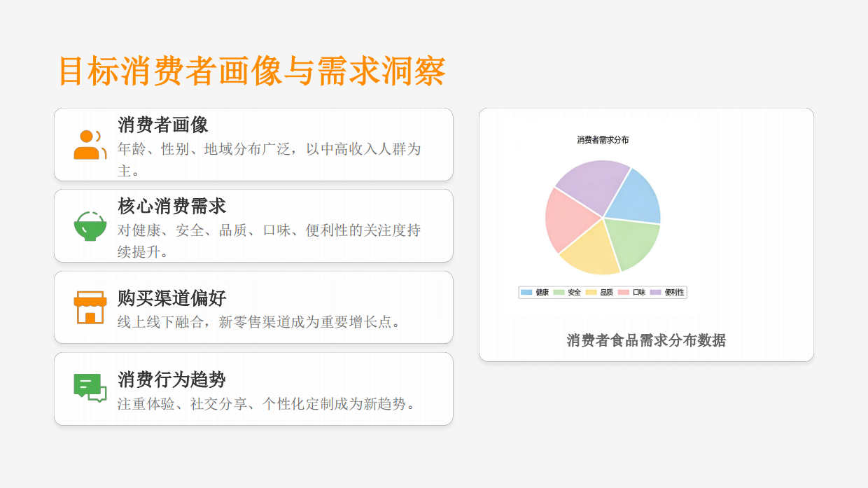Screen dimensions: 868x488
Task: Click the blue pie chart slice
Action: [636, 197]
